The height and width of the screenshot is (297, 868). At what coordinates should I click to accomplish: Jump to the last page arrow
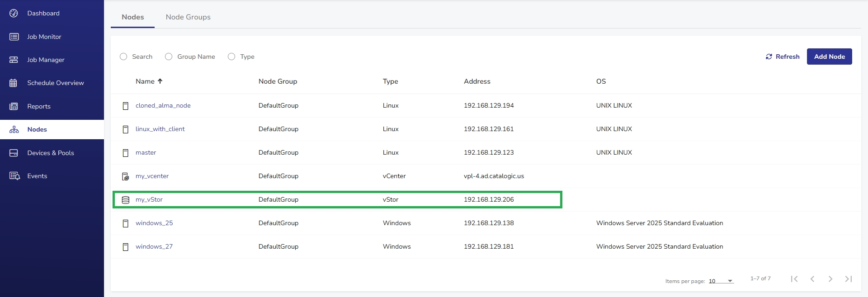point(848,279)
